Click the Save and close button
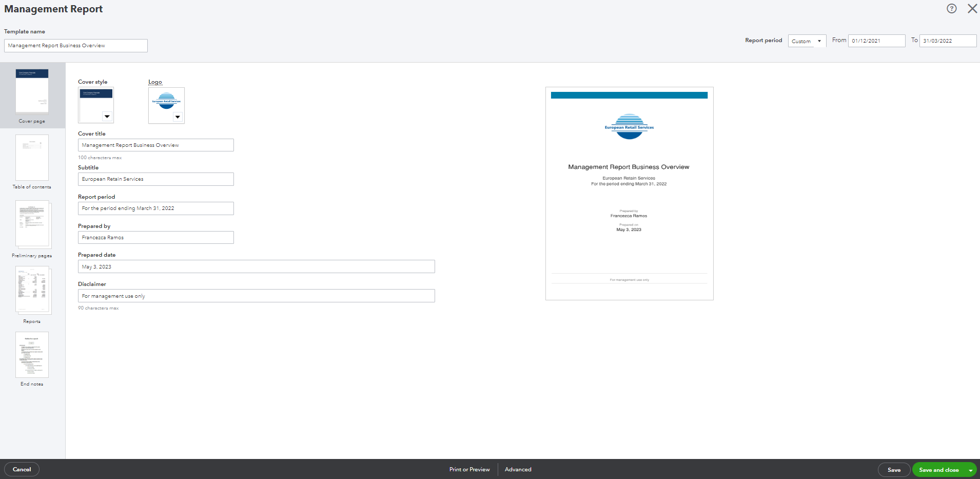The height and width of the screenshot is (479, 980). click(939, 470)
